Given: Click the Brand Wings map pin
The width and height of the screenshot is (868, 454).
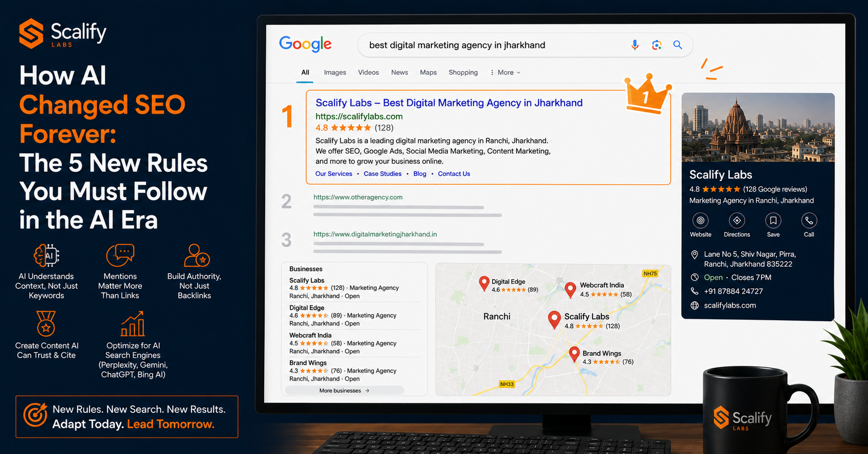Looking at the screenshot, I should [x=574, y=354].
